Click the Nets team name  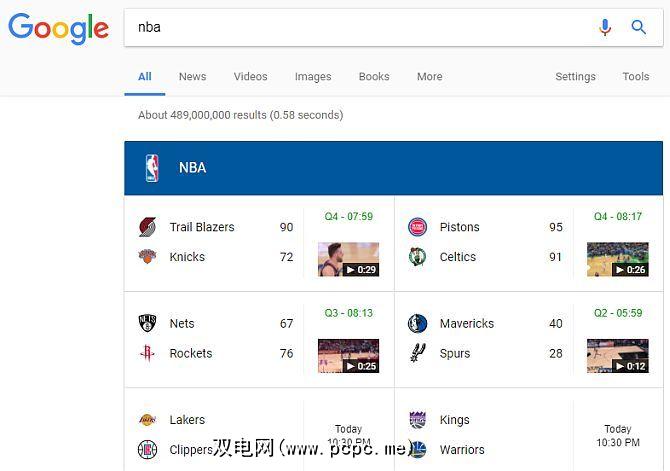(x=182, y=323)
